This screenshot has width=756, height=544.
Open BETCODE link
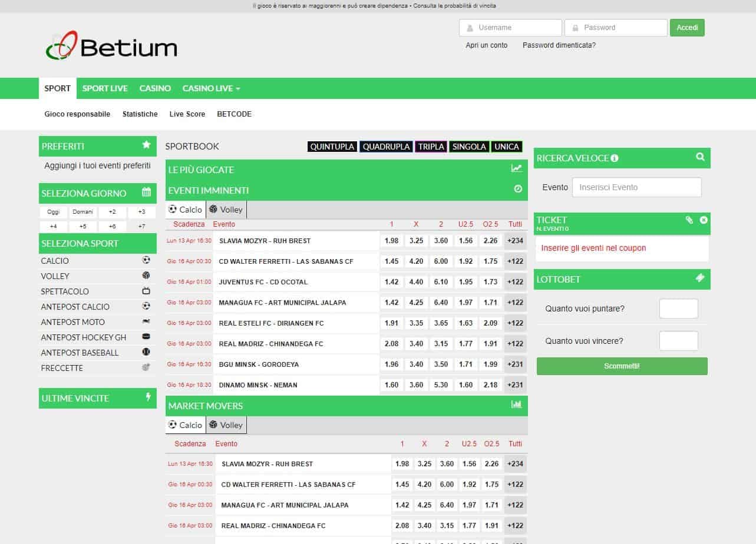coord(234,114)
